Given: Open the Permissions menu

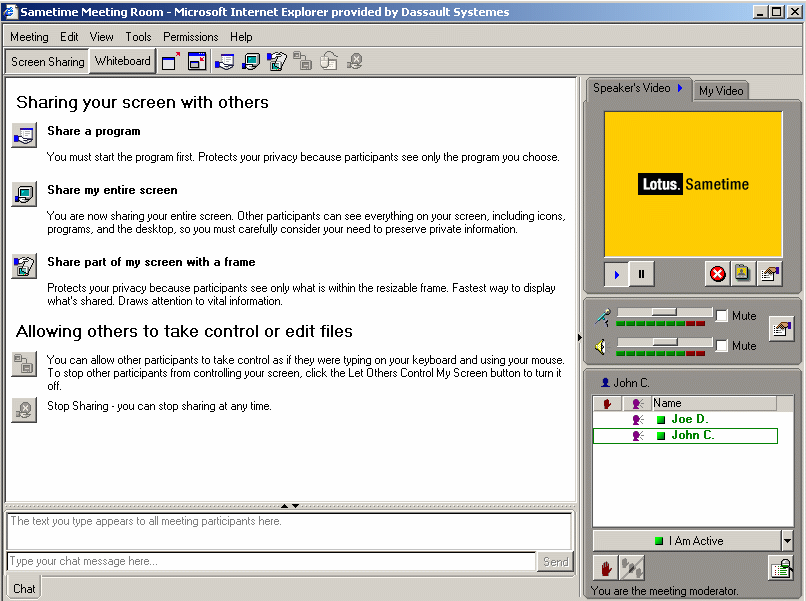Looking at the screenshot, I should click(x=191, y=37).
